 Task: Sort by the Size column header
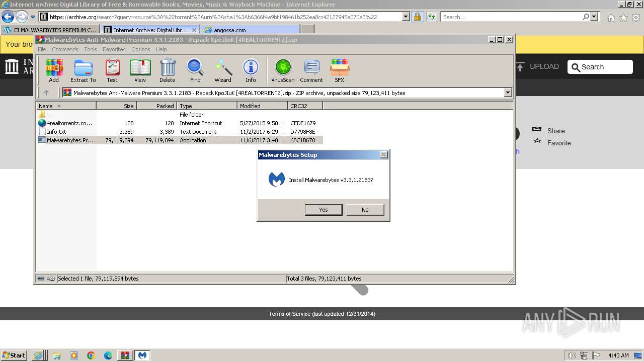tap(116, 106)
